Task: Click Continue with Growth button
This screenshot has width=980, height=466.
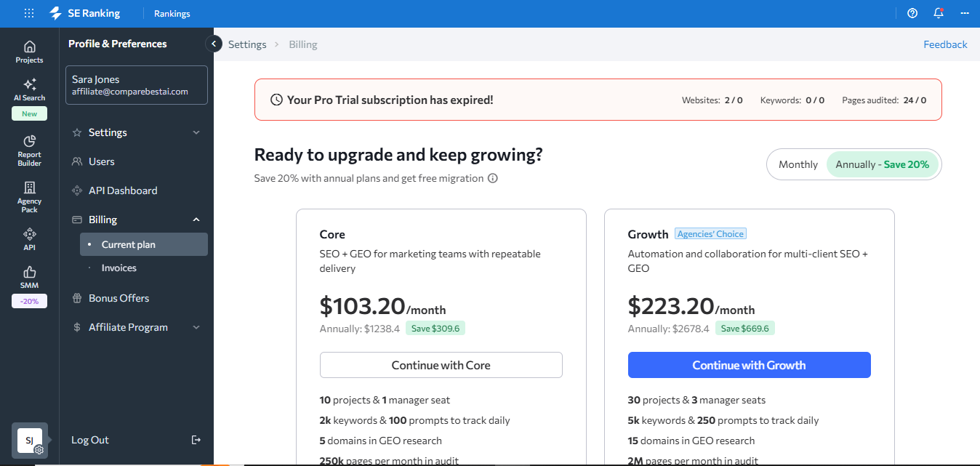Action: pyautogui.click(x=750, y=365)
